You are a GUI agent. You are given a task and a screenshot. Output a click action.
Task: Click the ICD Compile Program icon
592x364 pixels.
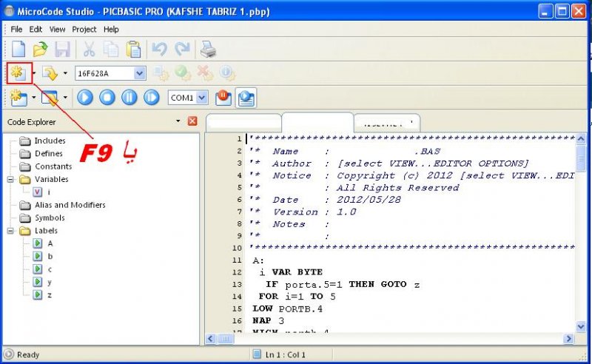(50, 98)
